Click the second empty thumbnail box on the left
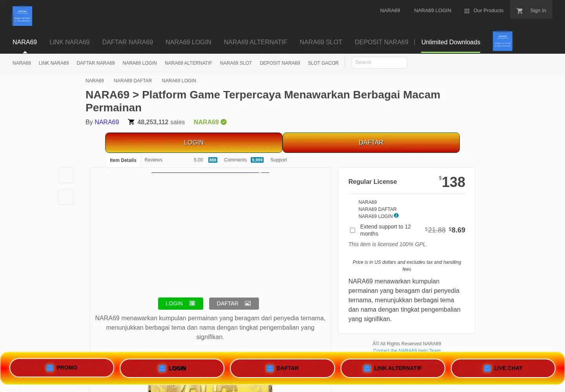 (66, 197)
